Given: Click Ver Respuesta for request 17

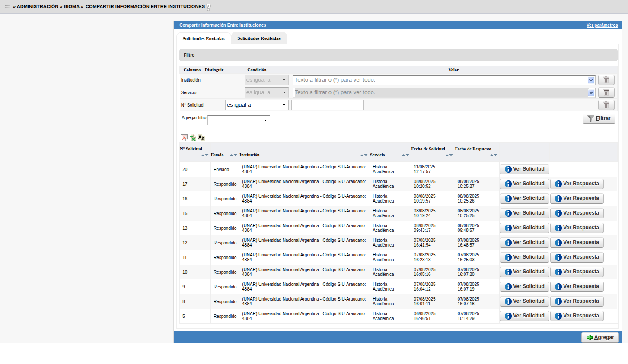Looking at the screenshot, I should click(577, 184).
